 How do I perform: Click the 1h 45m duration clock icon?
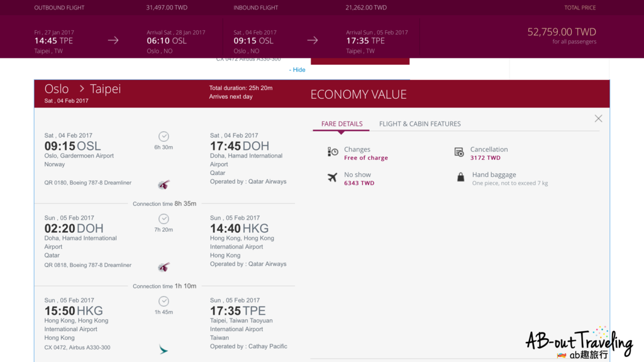click(164, 301)
